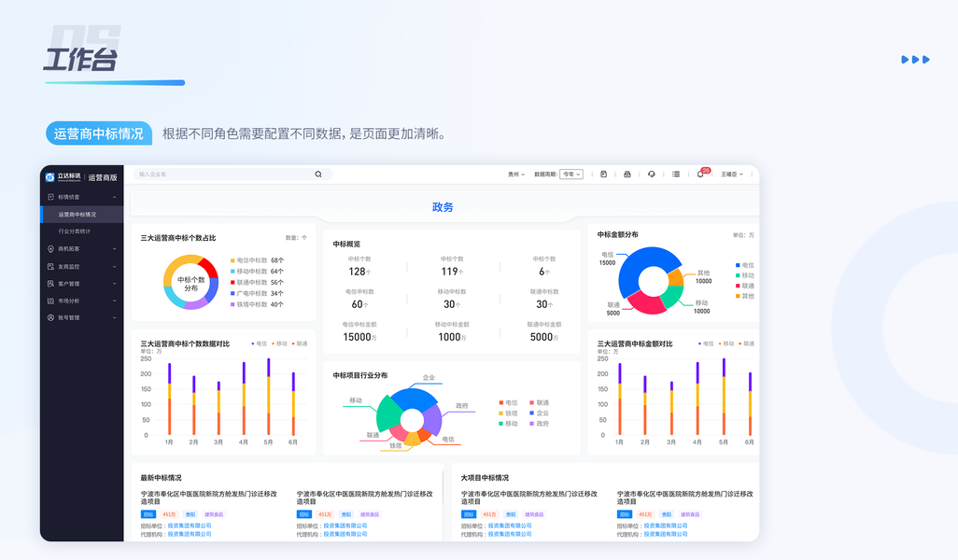958x560 pixels.
Task: Open the 王晴臣 user account dropdown
Action: click(732, 175)
